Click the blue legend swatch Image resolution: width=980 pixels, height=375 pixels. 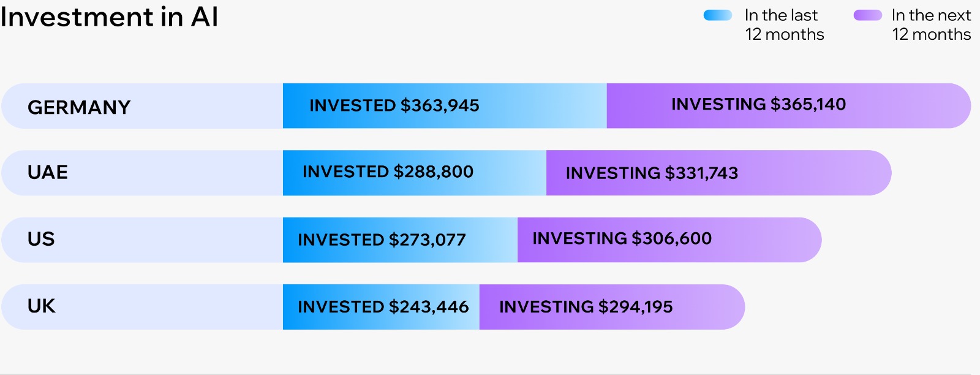point(717,15)
